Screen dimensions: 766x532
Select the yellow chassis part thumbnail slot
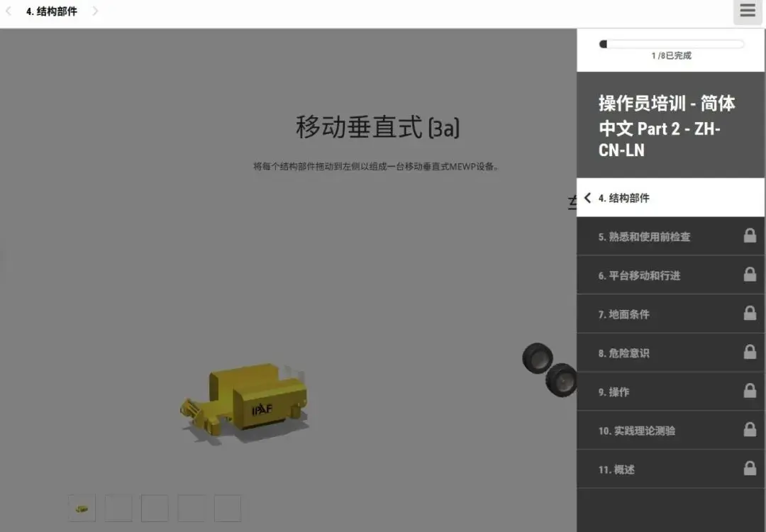tap(82, 508)
